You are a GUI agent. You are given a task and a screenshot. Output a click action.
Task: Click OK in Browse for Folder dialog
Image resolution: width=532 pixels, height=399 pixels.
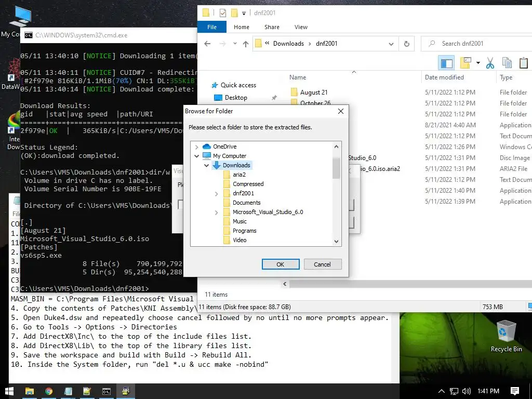281,264
